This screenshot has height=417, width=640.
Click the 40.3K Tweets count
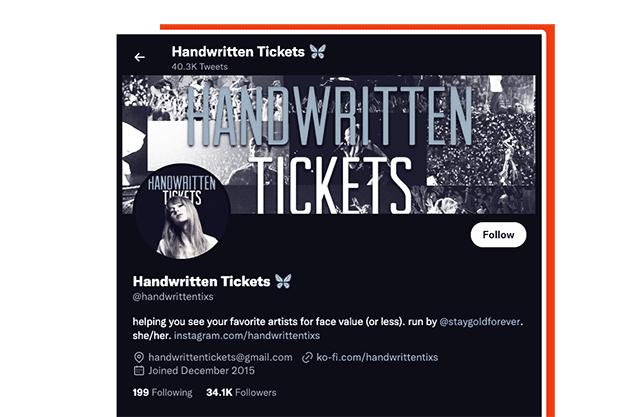(x=200, y=67)
